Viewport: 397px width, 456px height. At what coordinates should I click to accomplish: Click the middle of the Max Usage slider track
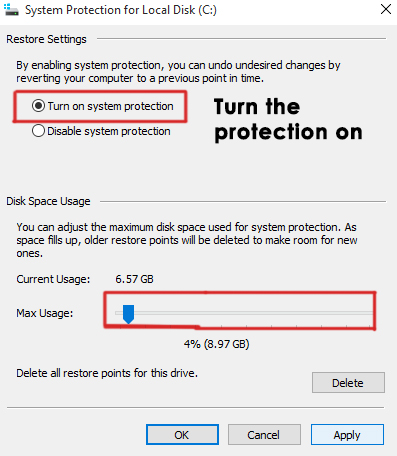244,313
